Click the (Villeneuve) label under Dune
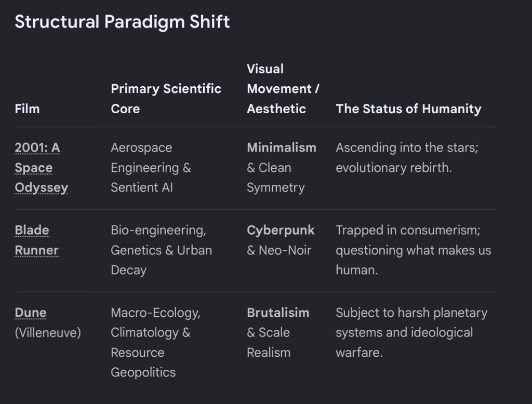 (x=48, y=333)
